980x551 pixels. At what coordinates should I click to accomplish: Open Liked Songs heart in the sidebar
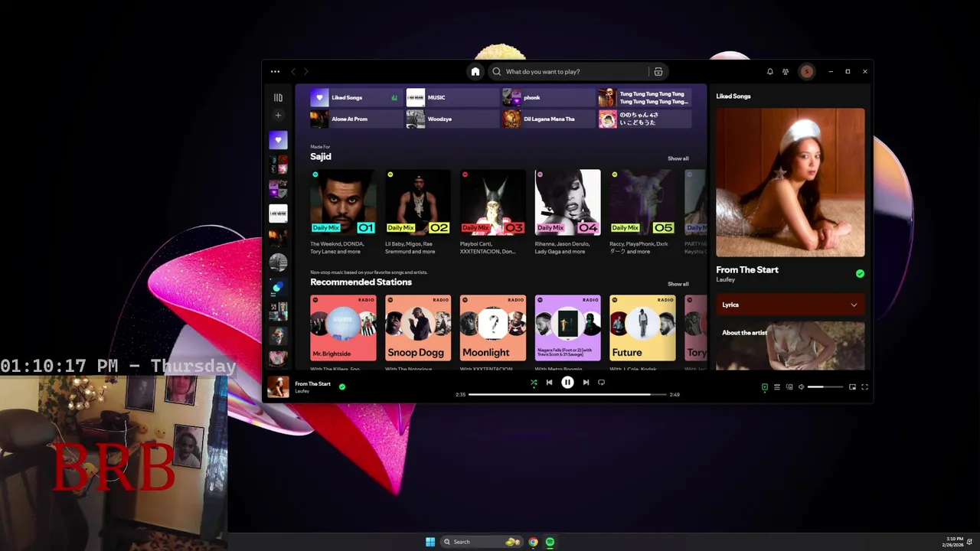[278, 140]
